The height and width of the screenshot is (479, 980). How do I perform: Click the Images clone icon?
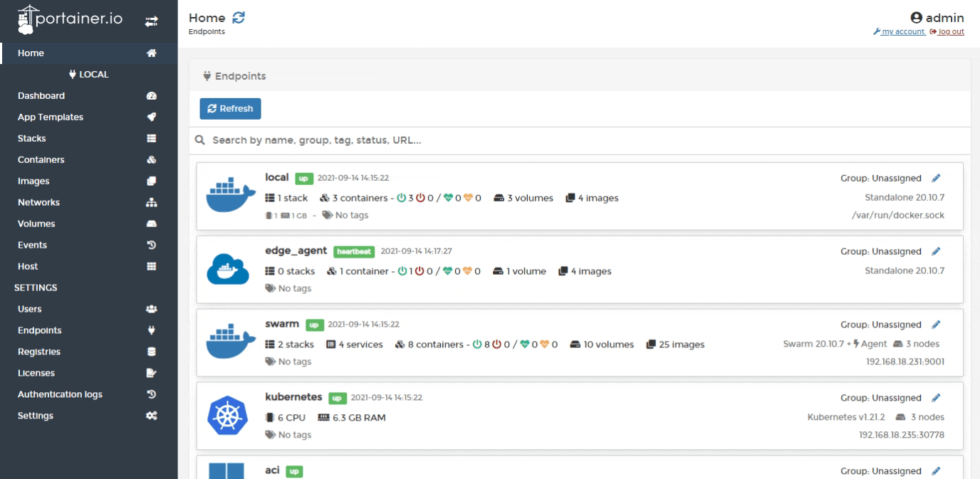click(x=151, y=181)
